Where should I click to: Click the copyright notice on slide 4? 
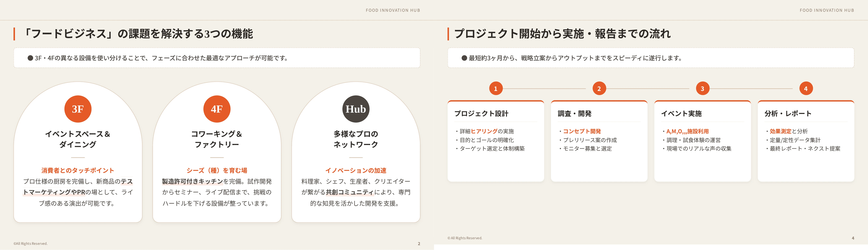coord(465,238)
